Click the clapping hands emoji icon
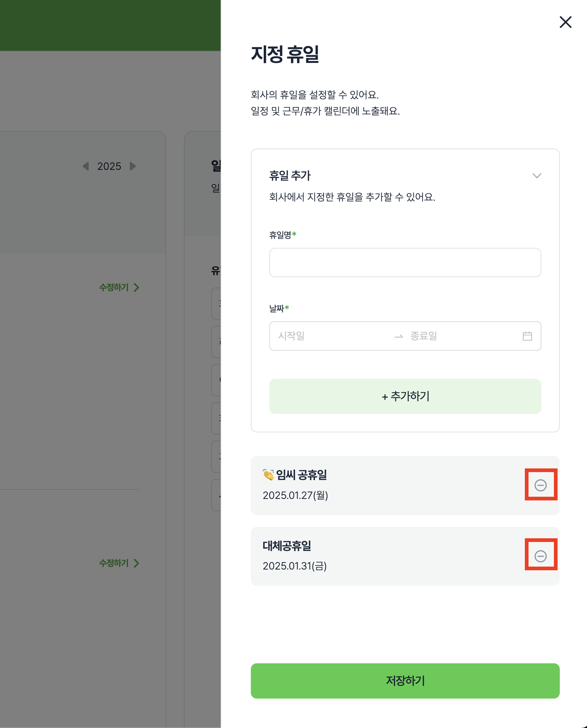 pos(268,475)
